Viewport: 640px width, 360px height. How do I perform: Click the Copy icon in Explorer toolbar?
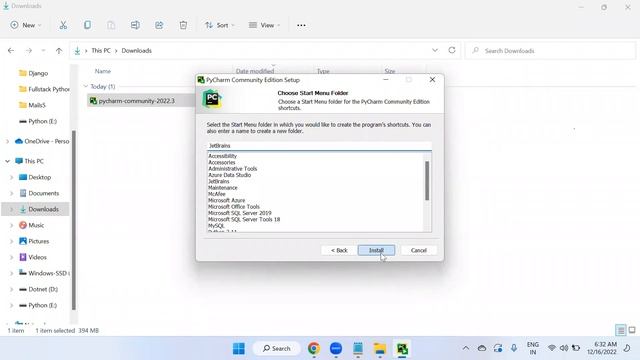(x=87, y=25)
